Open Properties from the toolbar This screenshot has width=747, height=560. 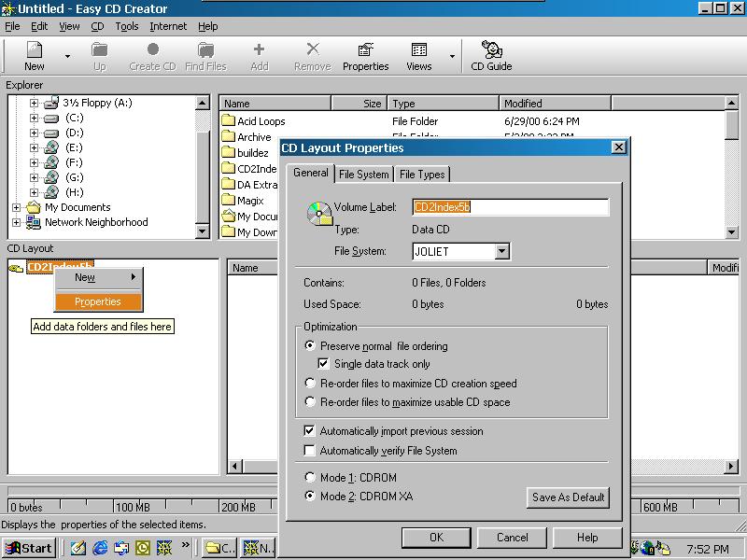point(365,56)
